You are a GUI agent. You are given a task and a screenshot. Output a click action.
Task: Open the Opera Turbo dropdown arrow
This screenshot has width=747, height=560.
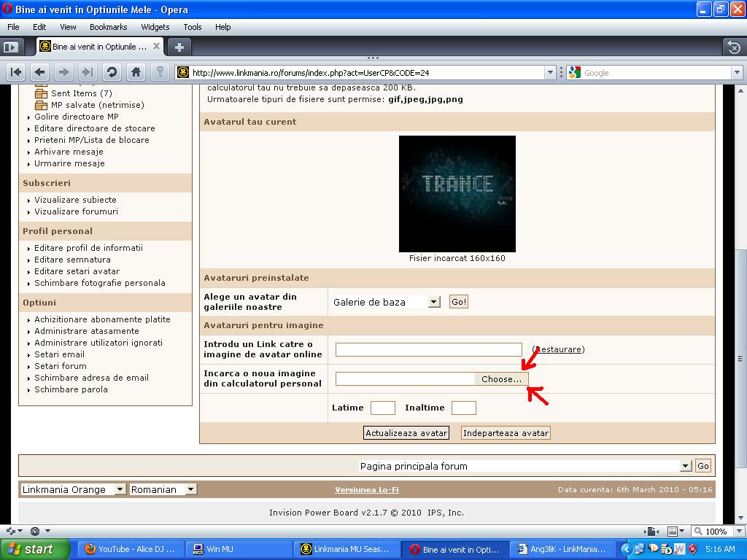pyautogui.click(x=47, y=531)
